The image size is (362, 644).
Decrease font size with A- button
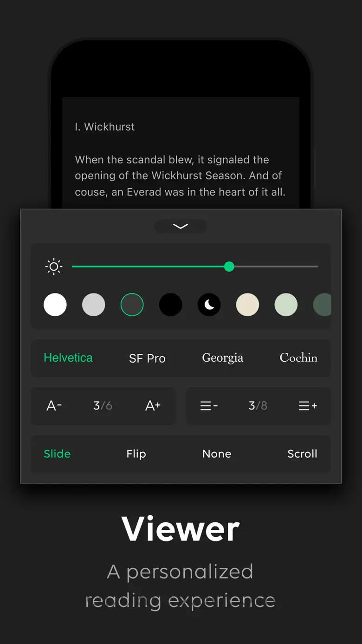tap(54, 406)
